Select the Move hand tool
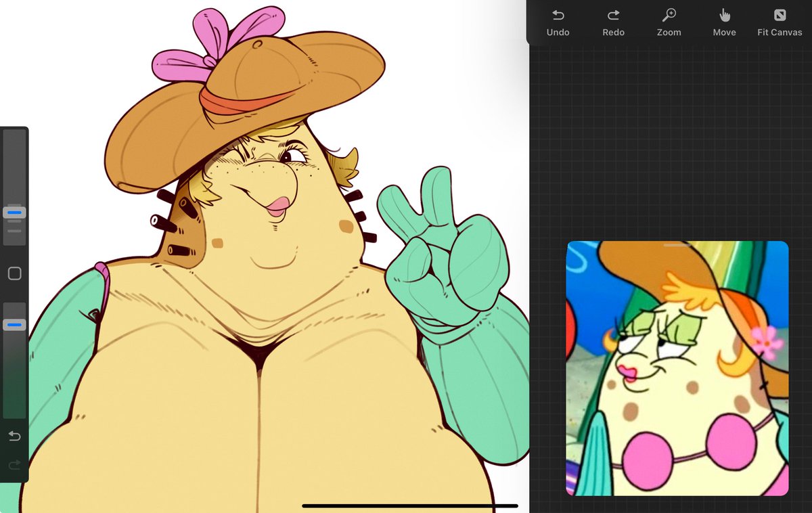 (x=724, y=22)
